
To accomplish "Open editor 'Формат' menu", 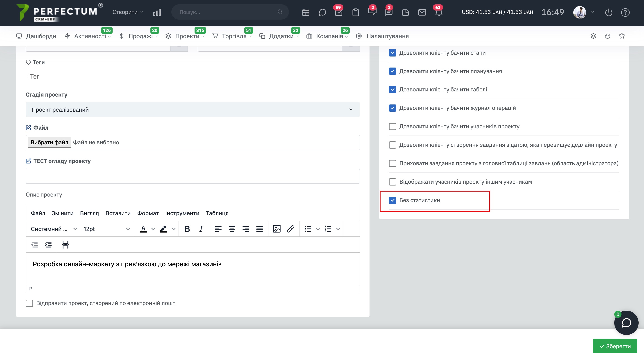I will click(148, 213).
